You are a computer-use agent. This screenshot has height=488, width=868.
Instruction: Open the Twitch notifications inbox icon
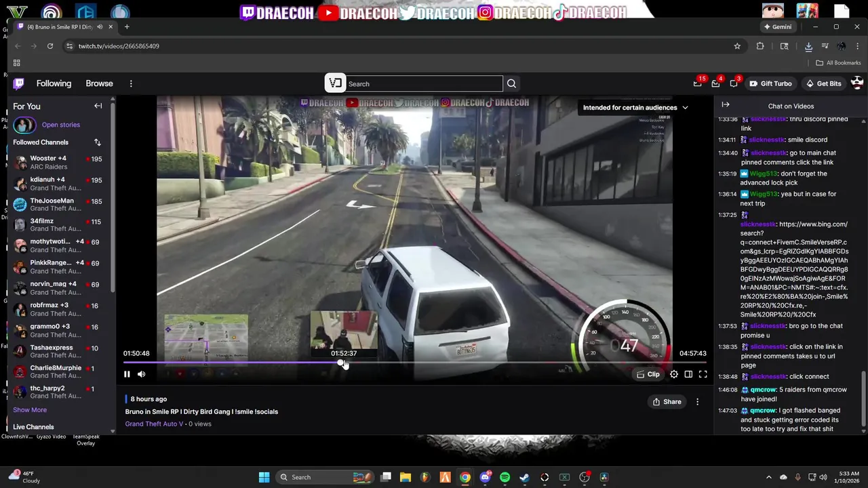click(x=715, y=83)
